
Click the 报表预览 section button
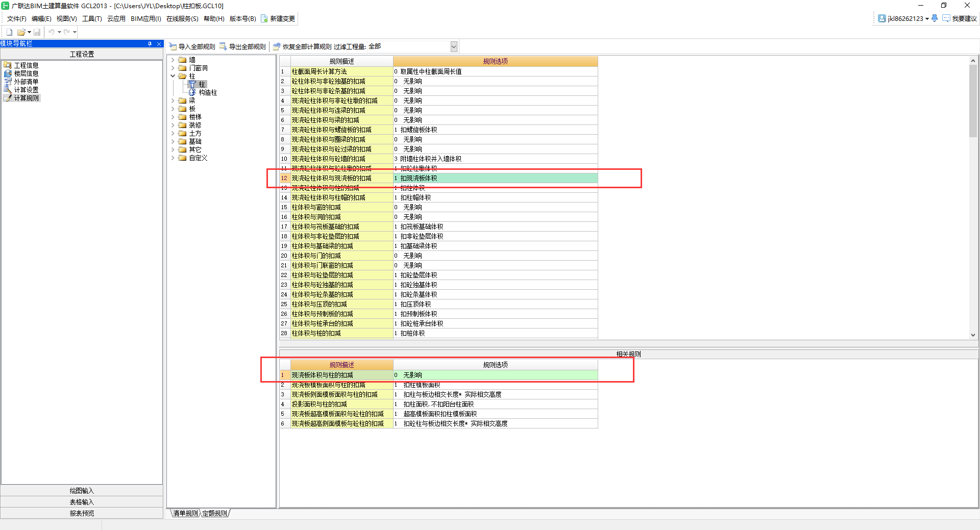[x=82, y=513]
